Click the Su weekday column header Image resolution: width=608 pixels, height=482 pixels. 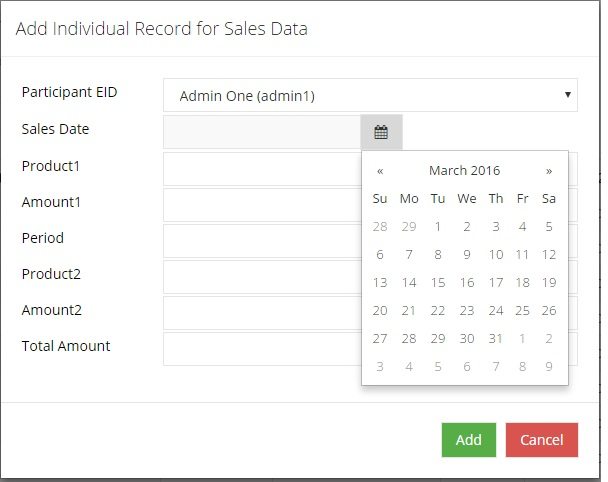coord(380,199)
